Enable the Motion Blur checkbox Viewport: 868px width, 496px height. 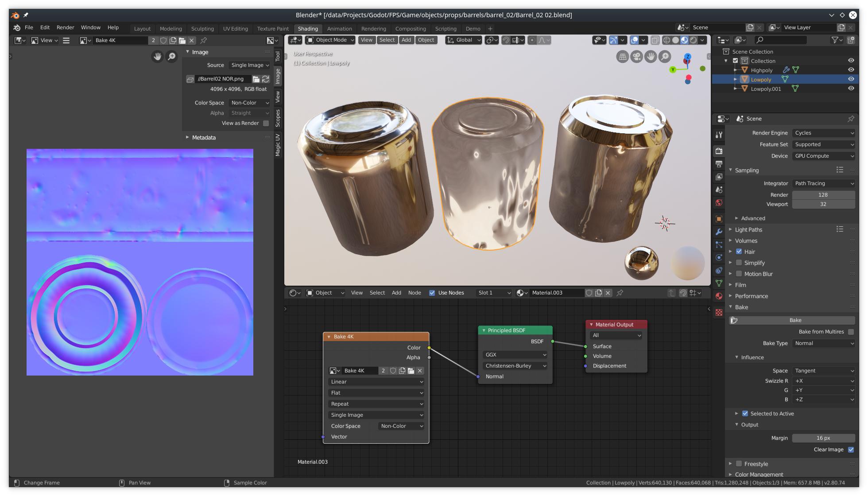(739, 274)
